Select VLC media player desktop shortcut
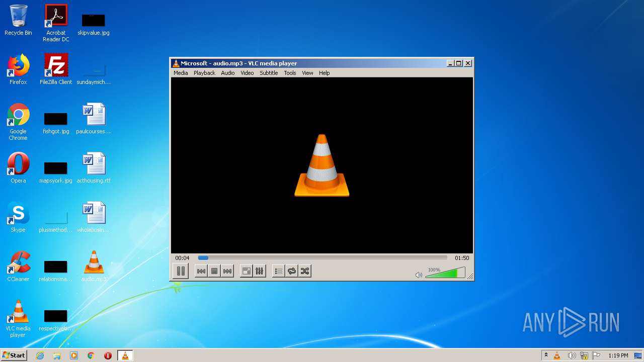 (x=18, y=319)
